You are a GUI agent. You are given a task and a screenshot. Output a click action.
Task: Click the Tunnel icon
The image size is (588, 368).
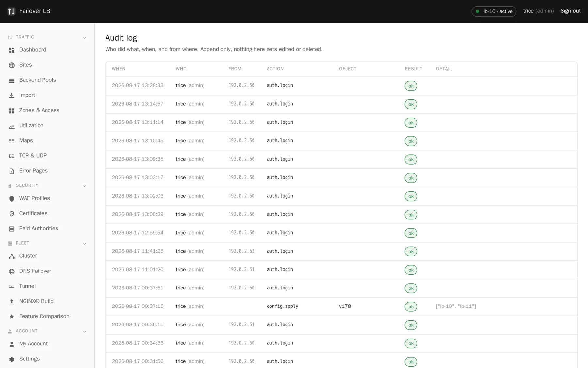point(12,286)
